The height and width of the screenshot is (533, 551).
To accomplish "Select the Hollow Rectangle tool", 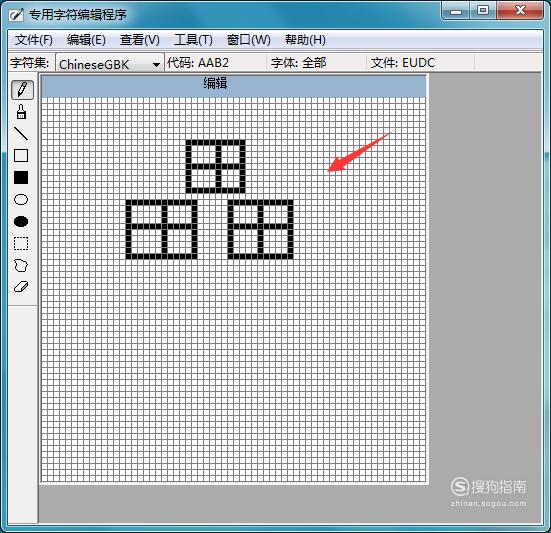I will click(21, 156).
